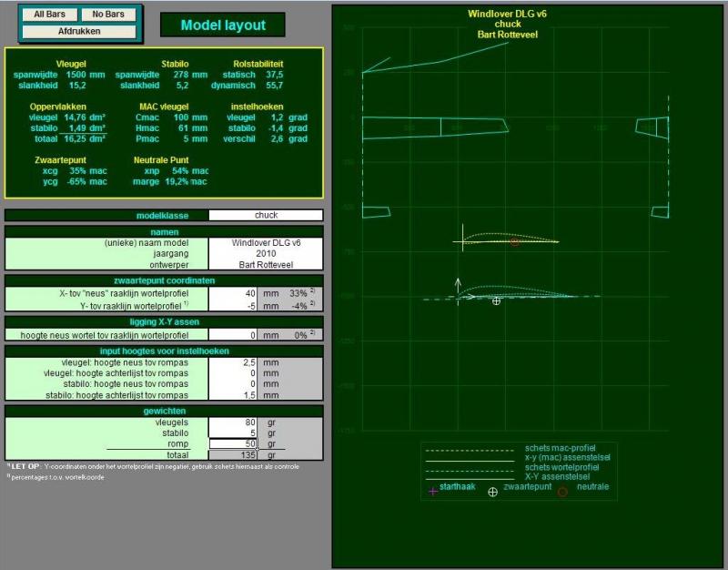Click the No Bars button
This screenshot has height=570, width=728.
point(108,15)
